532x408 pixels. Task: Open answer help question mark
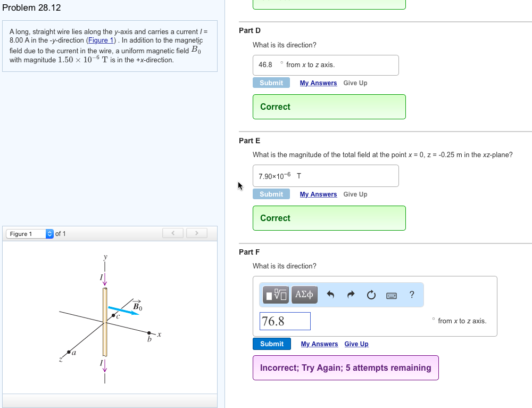(412, 295)
